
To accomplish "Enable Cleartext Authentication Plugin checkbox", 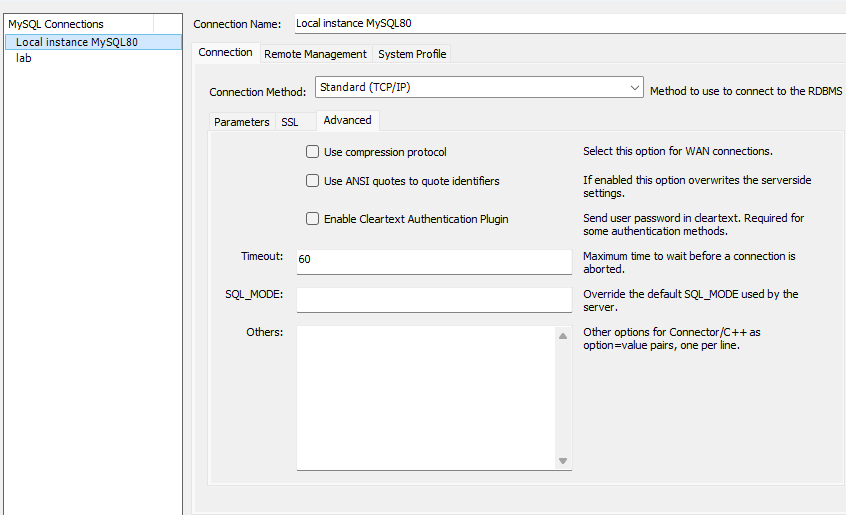I will pos(313,219).
